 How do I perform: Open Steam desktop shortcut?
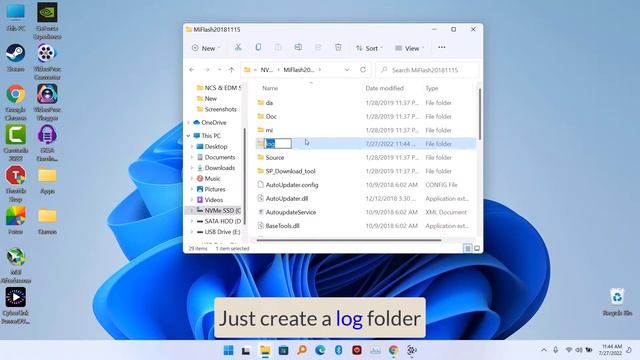(16, 58)
